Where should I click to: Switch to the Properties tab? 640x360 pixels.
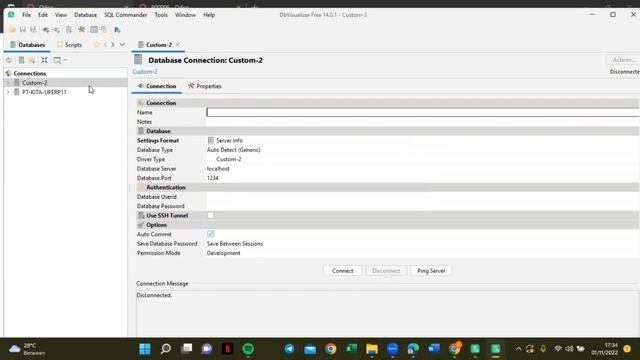pyautogui.click(x=205, y=86)
